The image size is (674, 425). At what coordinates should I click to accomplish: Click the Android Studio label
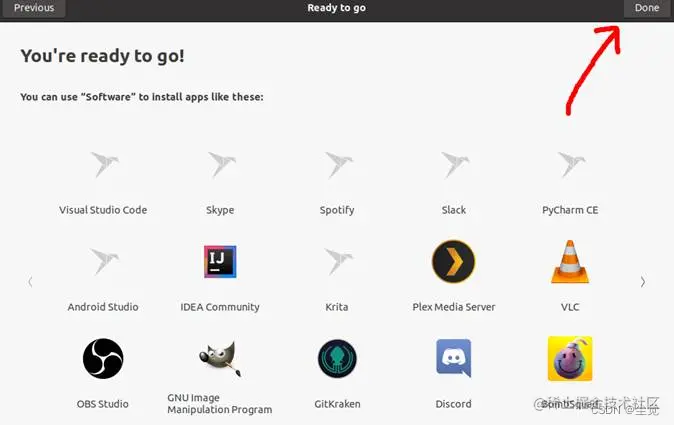[103, 307]
